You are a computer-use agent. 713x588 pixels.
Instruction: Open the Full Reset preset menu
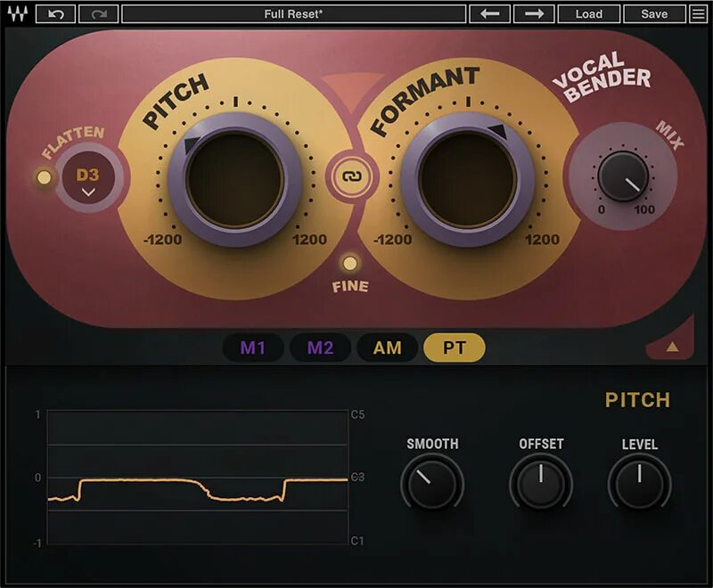pyautogui.click(x=294, y=14)
